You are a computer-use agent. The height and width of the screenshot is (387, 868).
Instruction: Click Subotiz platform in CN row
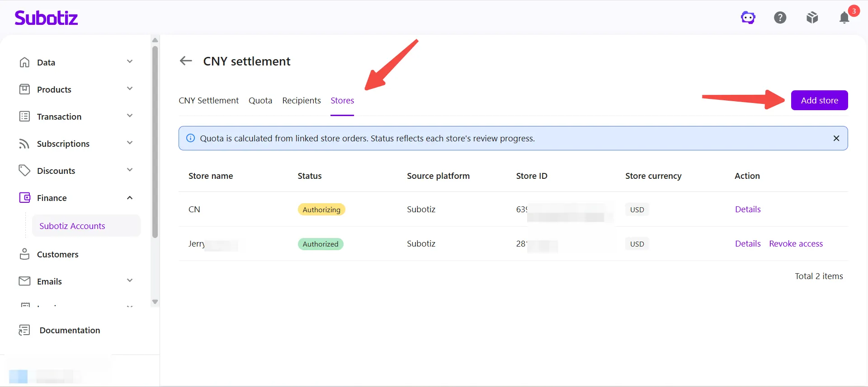421,209
